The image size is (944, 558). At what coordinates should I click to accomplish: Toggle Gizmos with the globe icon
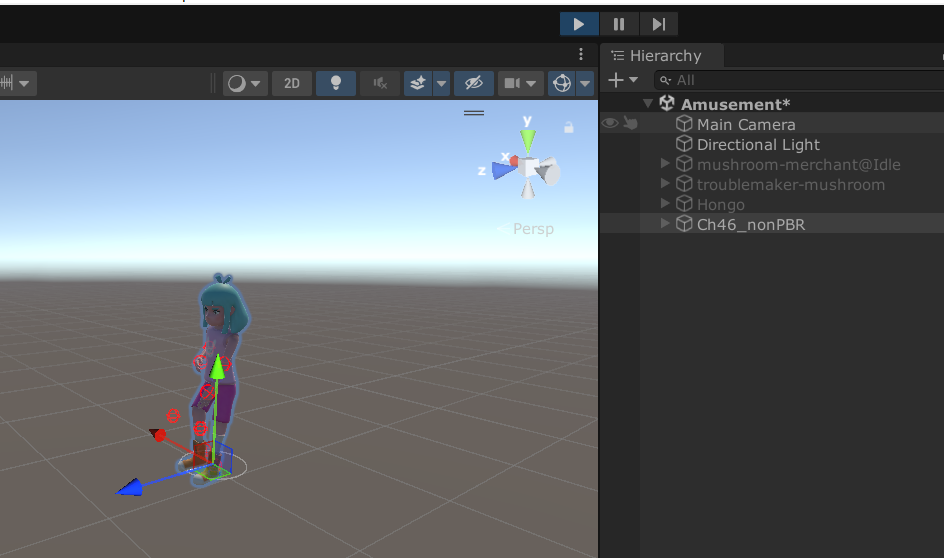click(x=562, y=83)
